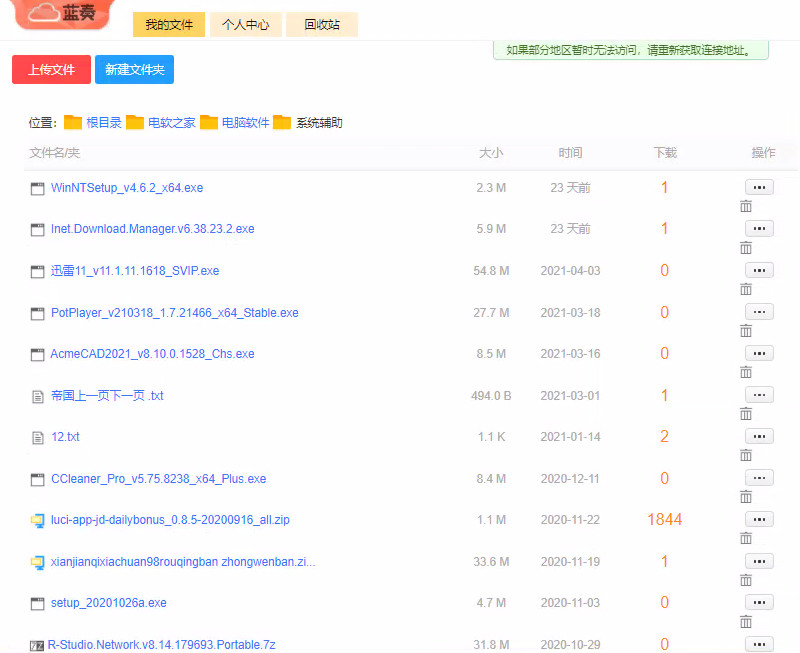Delete PotPlayer file with trash icon
The width and height of the screenshot is (800, 653).
746,331
